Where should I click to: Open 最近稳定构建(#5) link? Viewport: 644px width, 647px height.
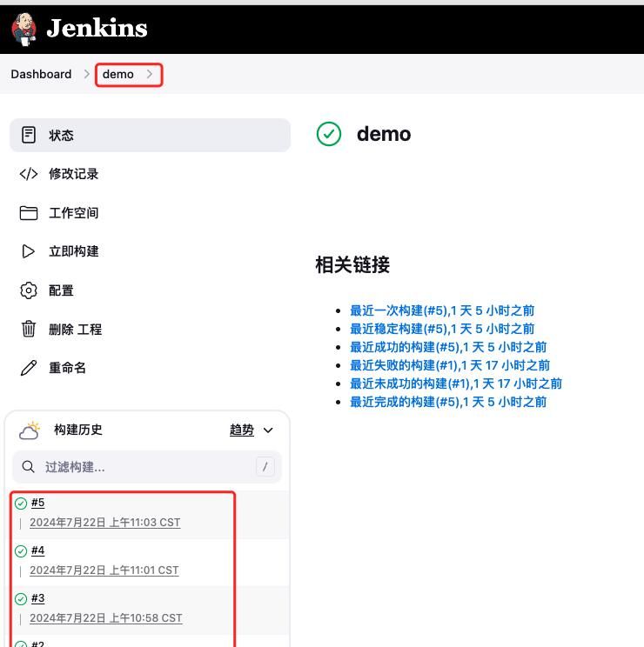click(442, 329)
